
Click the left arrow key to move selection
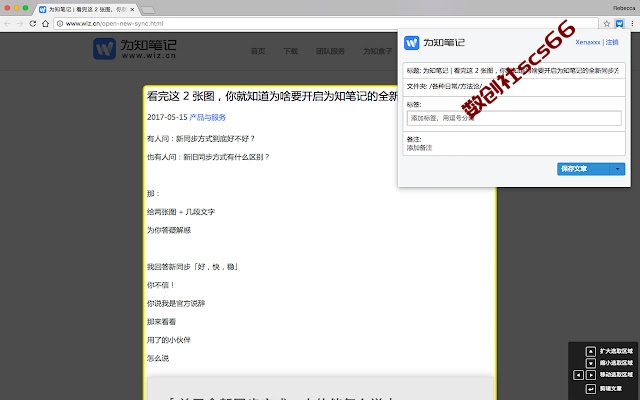578,375
